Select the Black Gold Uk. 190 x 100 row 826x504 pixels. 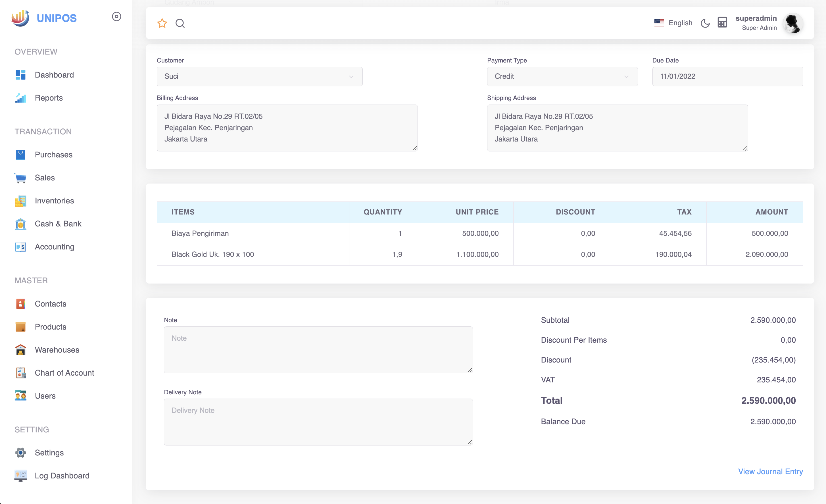pyautogui.click(x=480, y=255)
